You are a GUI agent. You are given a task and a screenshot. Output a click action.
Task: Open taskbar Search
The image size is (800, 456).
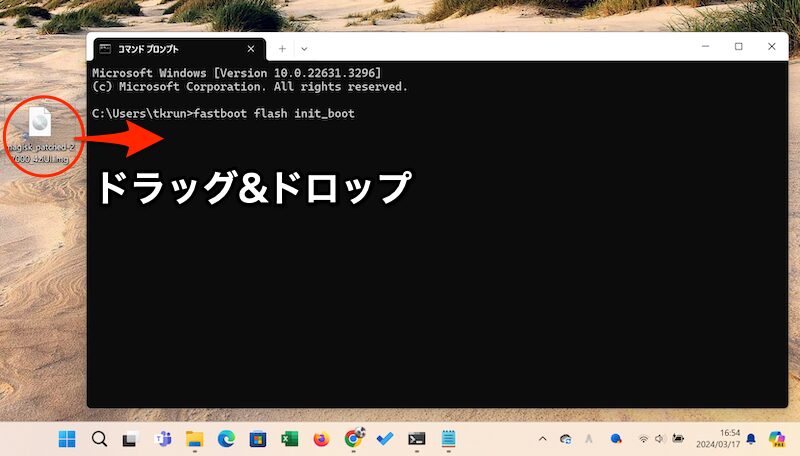[x=99, y=439]
